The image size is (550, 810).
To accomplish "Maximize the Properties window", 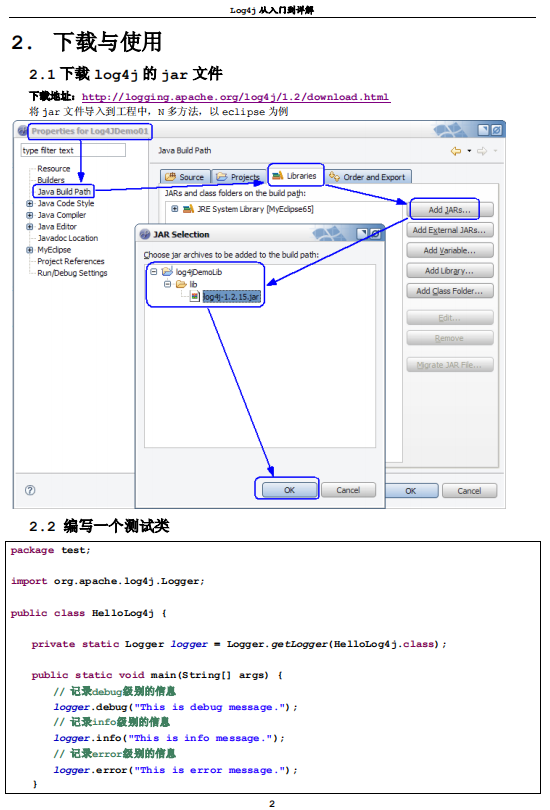I will pos(483,130).
